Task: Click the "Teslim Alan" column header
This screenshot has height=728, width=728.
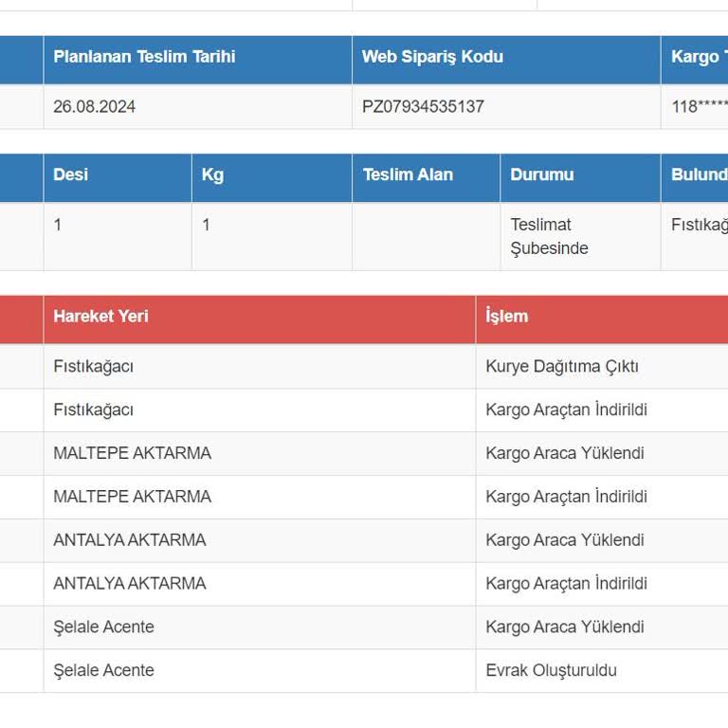Action: coord(408,175)
